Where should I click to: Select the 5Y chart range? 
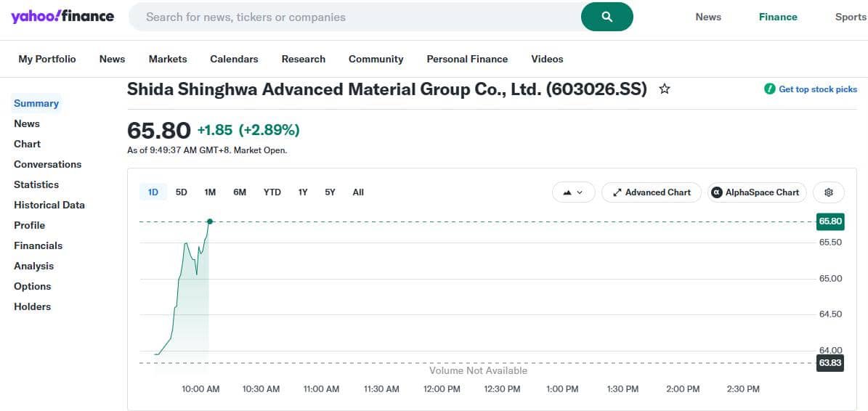330,192
